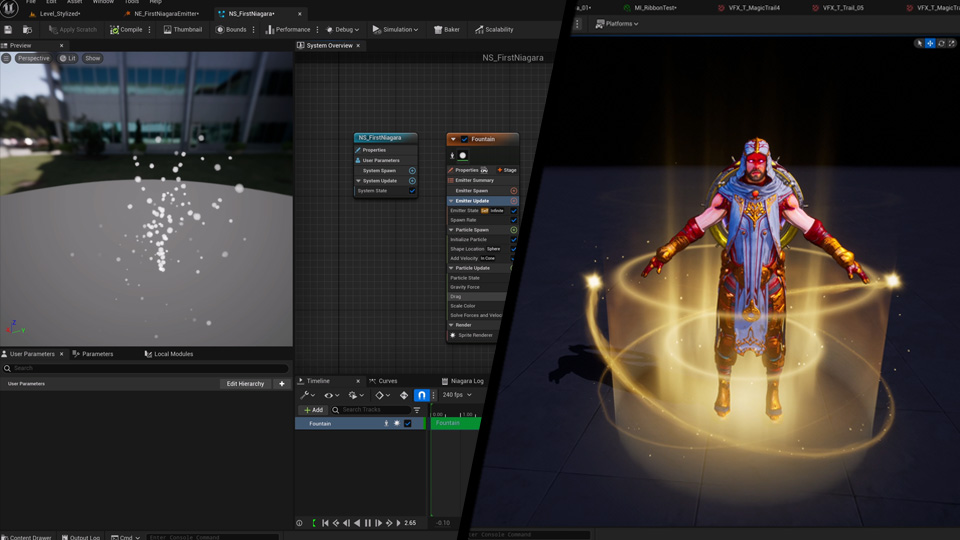Toggle the Fountain emitter enabled checkbox in node
Screen dimensions: 960x540
[464, 139]
